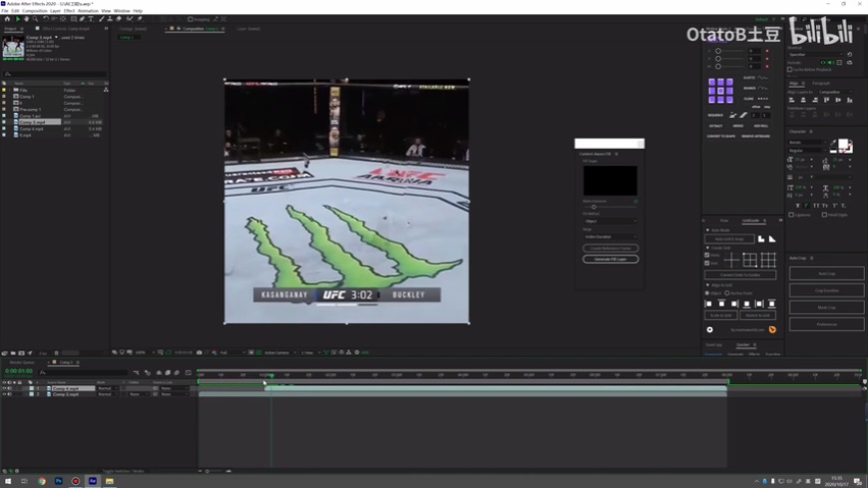Open the Composition menu

pyautogui.click(x=35, y=11)
